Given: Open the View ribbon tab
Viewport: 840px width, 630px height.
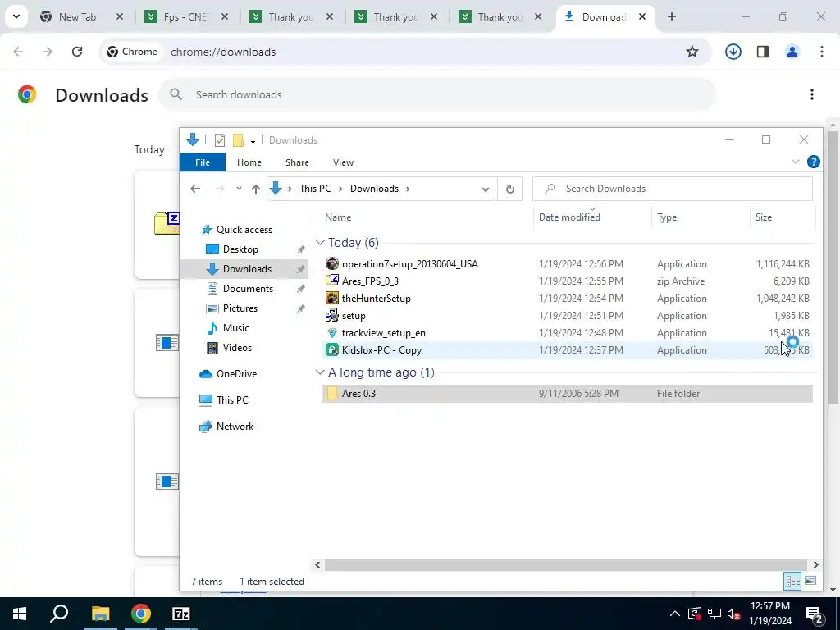Looking at the screenshot, I should 343,162.
